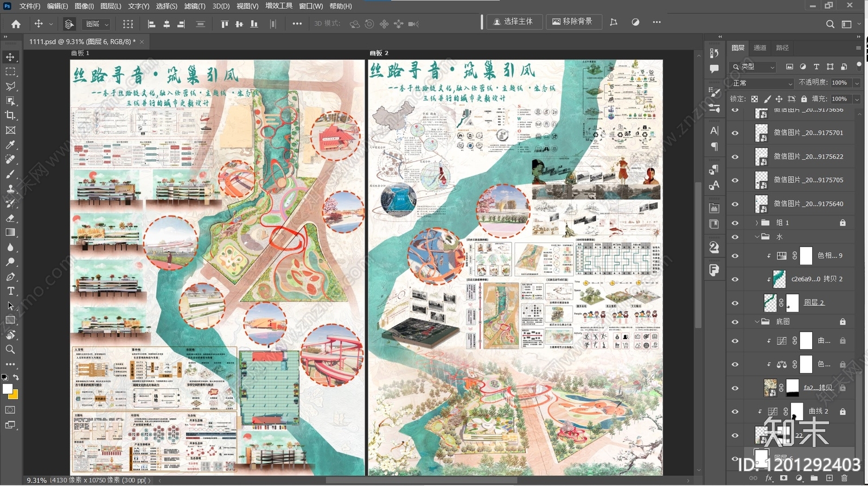Click align left edges icon
Image resolution: width=868 pixels, height=486 pixels.
point(152,24)
